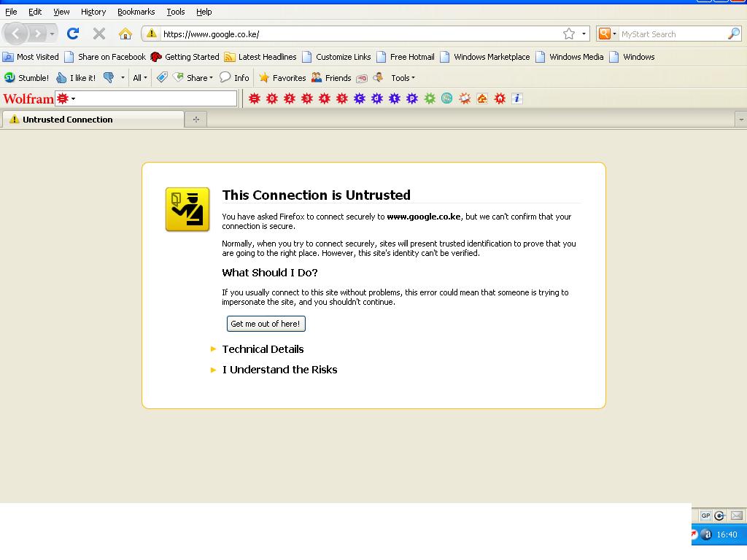Click the Forward navigation arrow
This screenshot has height=560, width=747.
(36, 34)
